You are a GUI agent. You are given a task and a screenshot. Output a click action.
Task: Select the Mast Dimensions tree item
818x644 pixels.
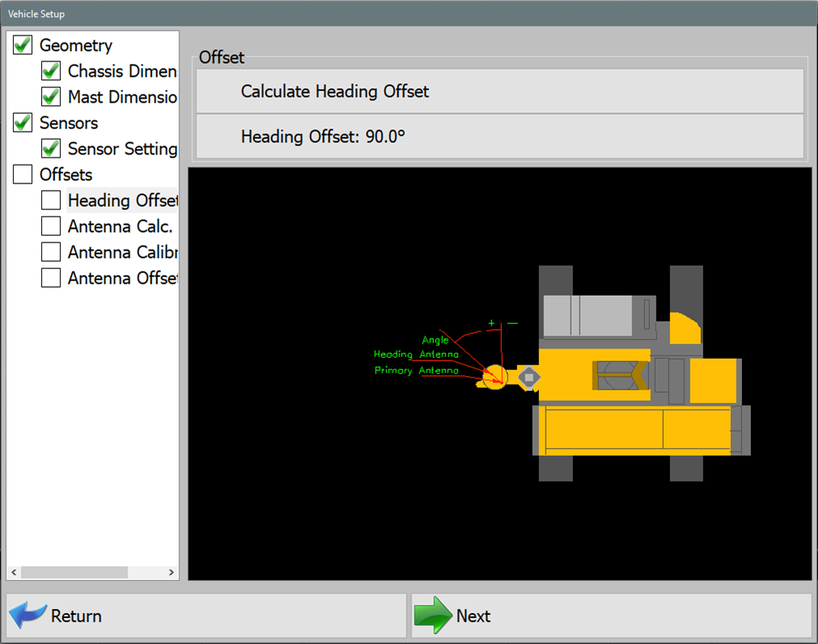coord(121,97)
